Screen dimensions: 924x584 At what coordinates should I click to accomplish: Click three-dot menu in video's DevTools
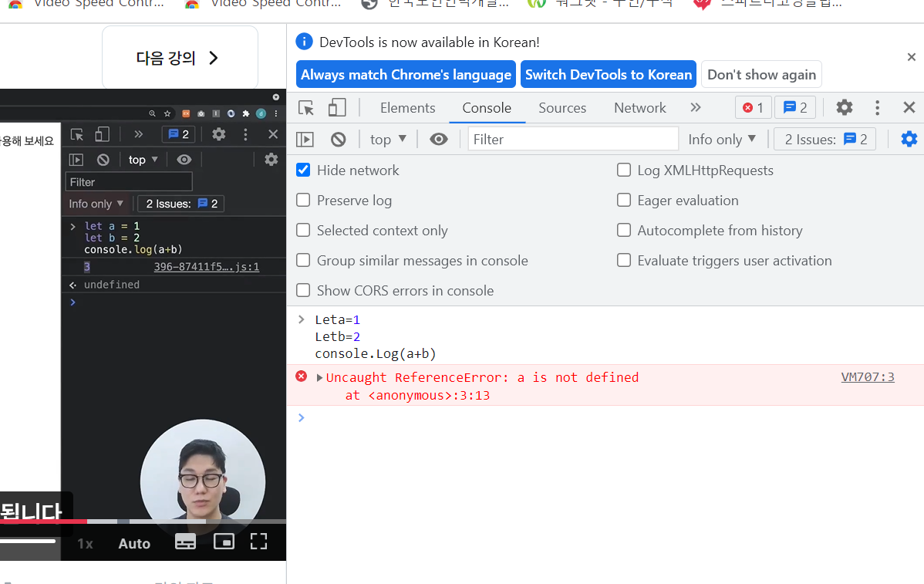click(246, 134)
